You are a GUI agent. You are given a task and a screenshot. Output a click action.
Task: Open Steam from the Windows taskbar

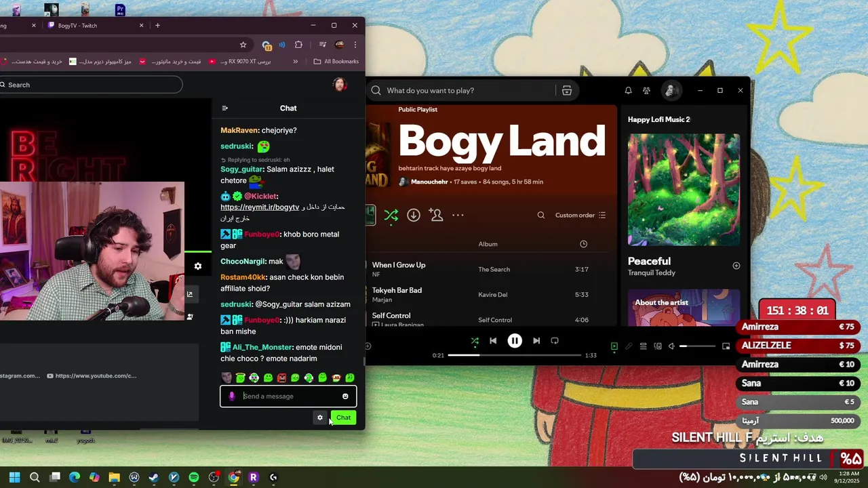[x=154, y=477]
